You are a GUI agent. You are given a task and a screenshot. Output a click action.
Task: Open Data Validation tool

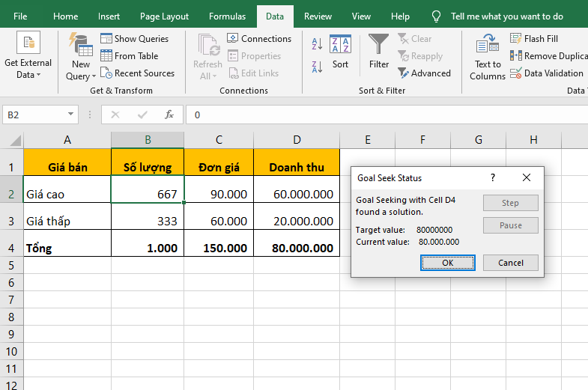coord(547,73)
